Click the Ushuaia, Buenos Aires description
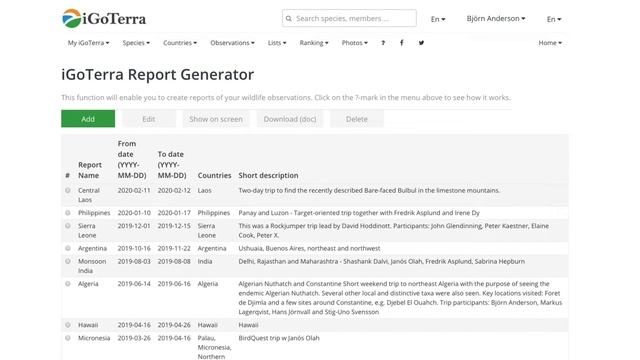Image resolution: width=640 pixels, height=360 pixels. pyautogui.click(x=309, y=248)
